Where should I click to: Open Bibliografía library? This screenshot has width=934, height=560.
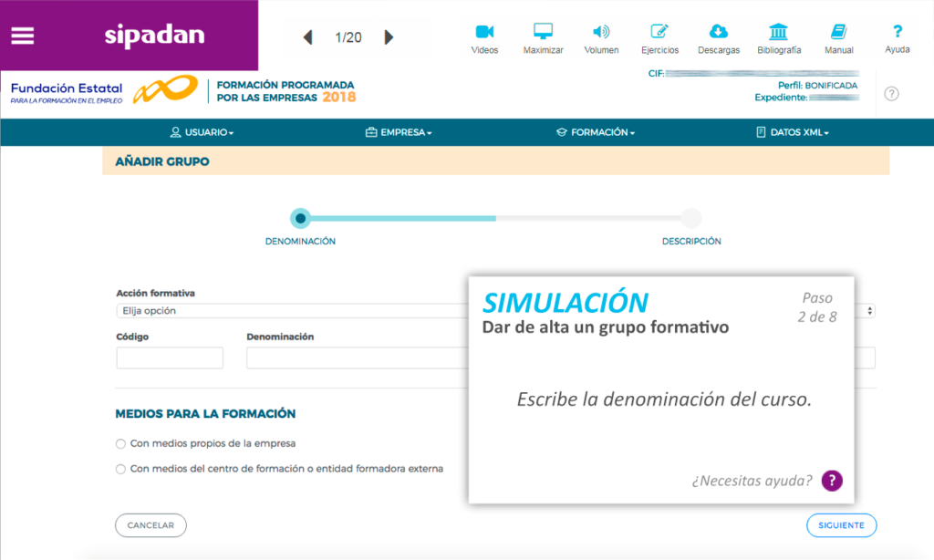pos(779,39)
